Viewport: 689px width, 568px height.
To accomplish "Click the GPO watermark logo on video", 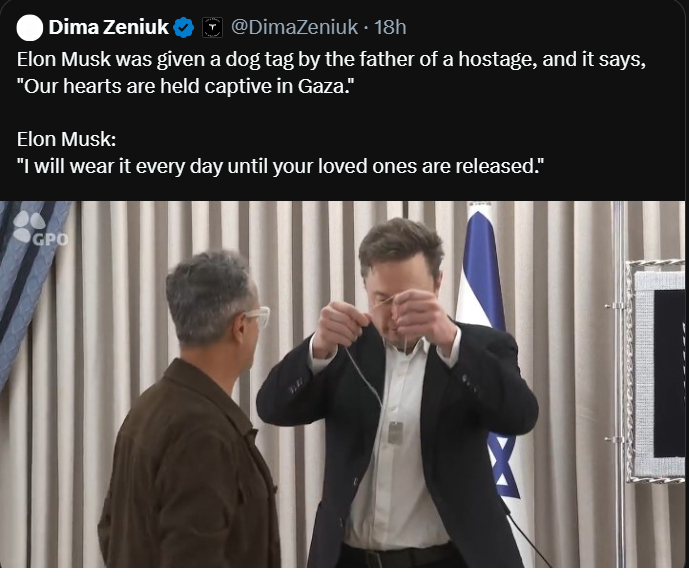I will (41, 228).
